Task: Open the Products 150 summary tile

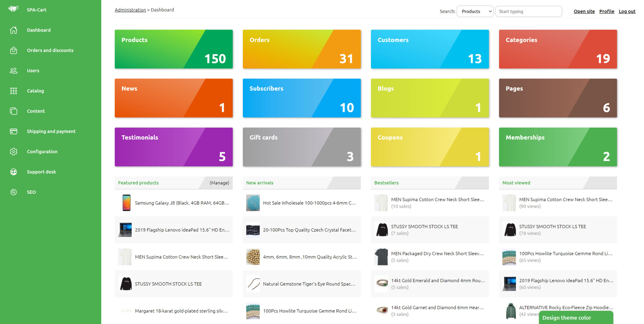Action: point(174,49)
